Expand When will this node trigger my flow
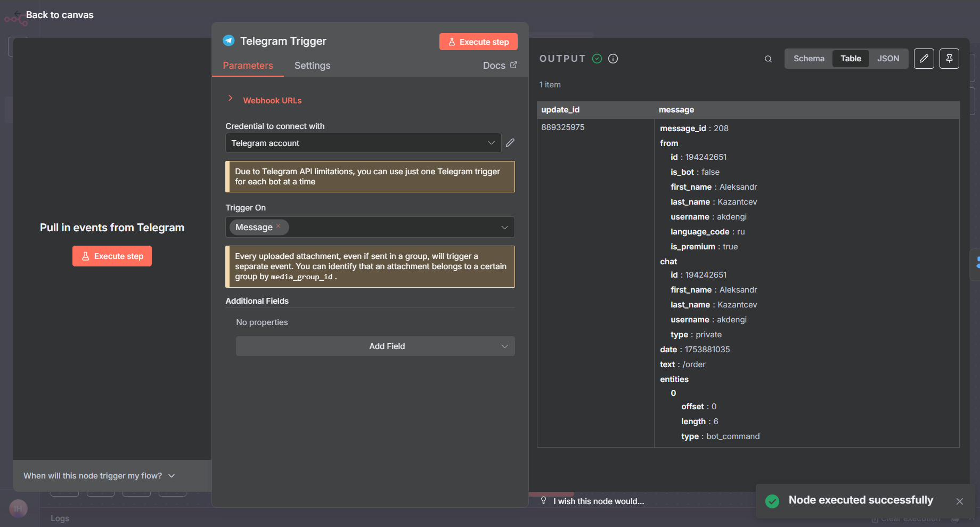980x527 pixels. click(x=100, y=475)
